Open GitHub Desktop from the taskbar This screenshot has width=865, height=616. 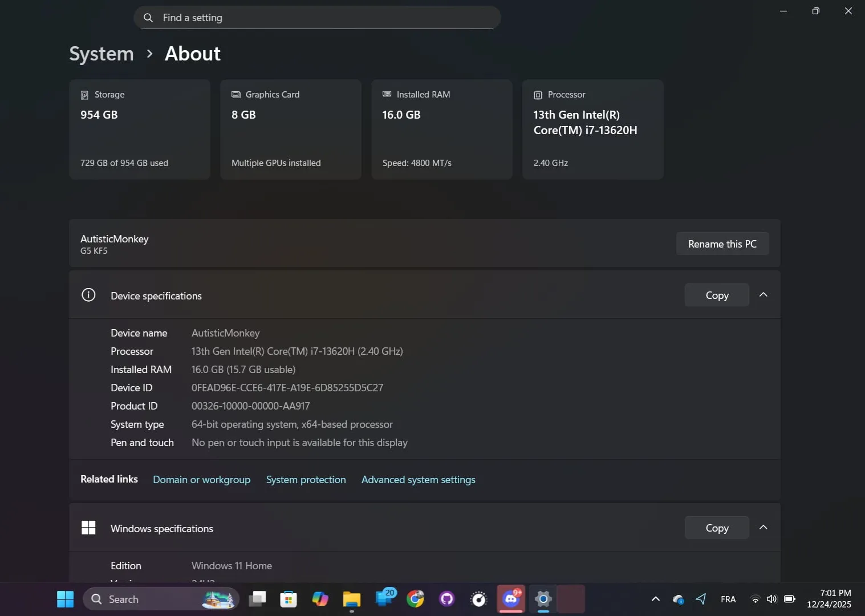pyautogui.click(x=446, y=599)
